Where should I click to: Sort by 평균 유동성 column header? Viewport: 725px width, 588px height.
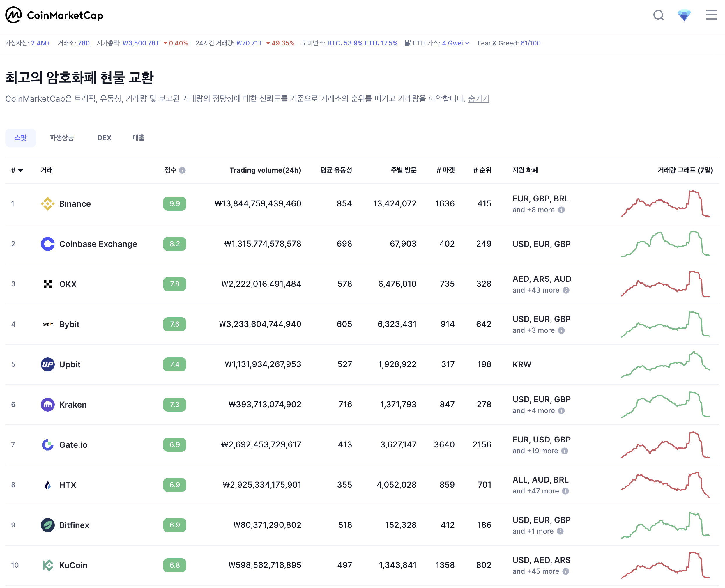336,170
